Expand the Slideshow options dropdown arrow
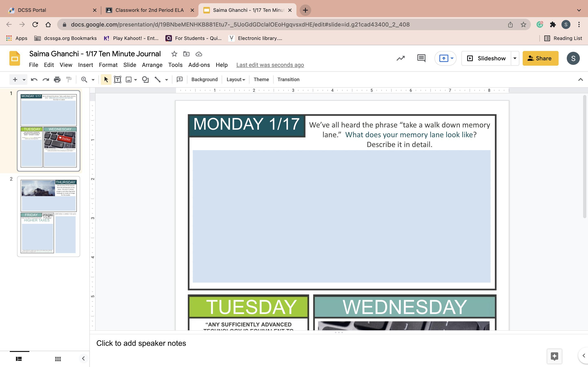The height and width of the screenshot is (367, 588). [x=515, y=58]
